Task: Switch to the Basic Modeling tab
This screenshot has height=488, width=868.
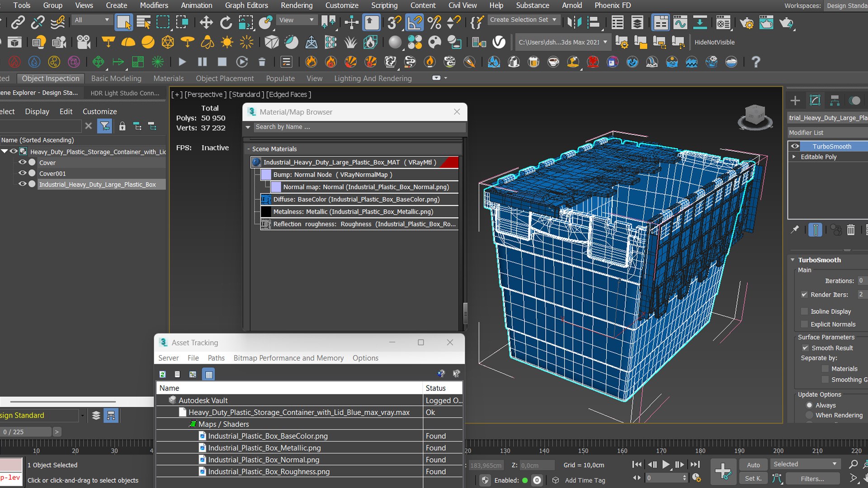Action: pyautogui.click(x=116, y=78)
